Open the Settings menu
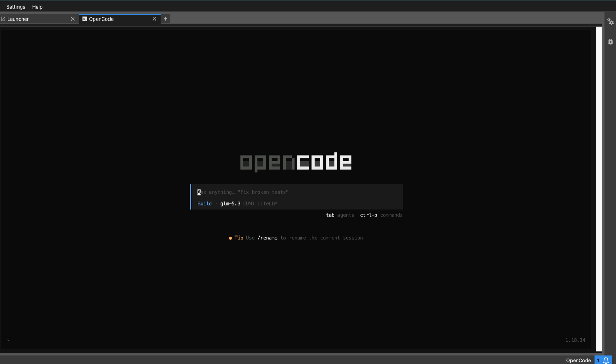The width and height of the screenshot is (616, 364). (x=15, y=7)
